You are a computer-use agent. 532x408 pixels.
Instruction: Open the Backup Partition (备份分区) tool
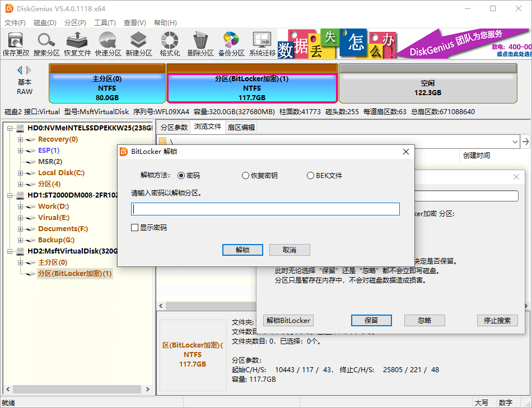[231, 44]
